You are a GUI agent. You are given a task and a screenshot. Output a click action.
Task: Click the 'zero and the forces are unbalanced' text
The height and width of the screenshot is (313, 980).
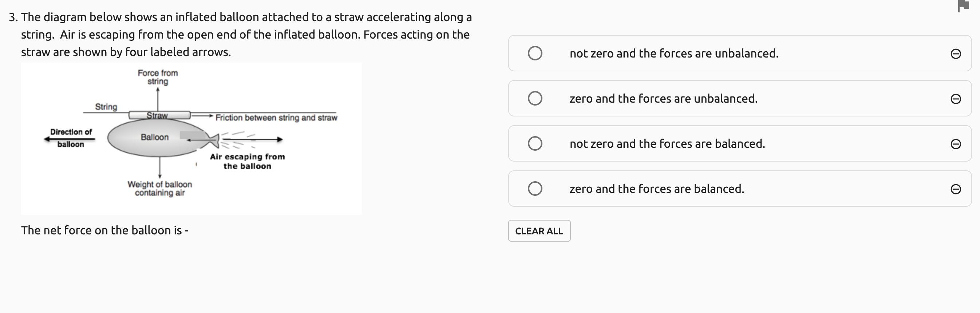(x=663, y=99)
